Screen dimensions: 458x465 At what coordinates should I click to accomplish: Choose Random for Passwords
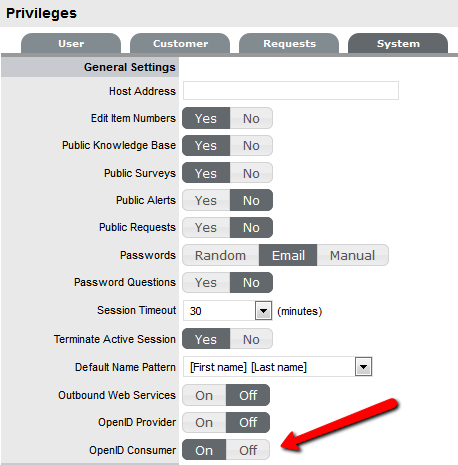click(221, 255)
